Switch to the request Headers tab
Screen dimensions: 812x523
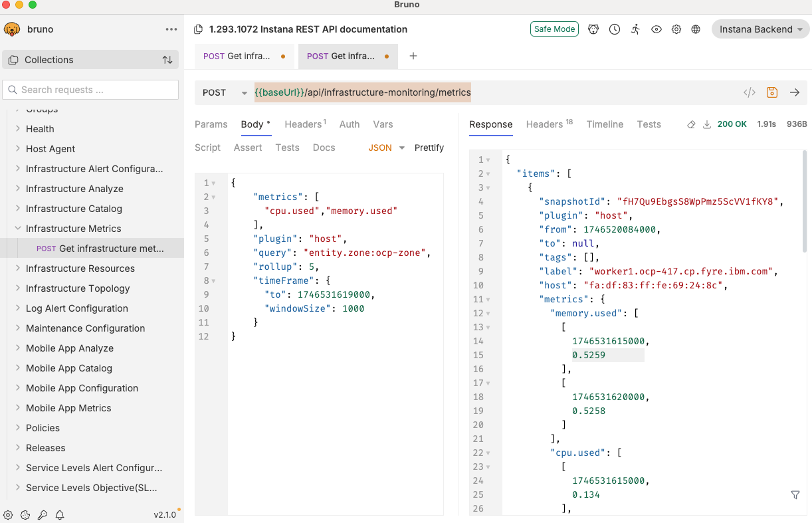(305, 124)
